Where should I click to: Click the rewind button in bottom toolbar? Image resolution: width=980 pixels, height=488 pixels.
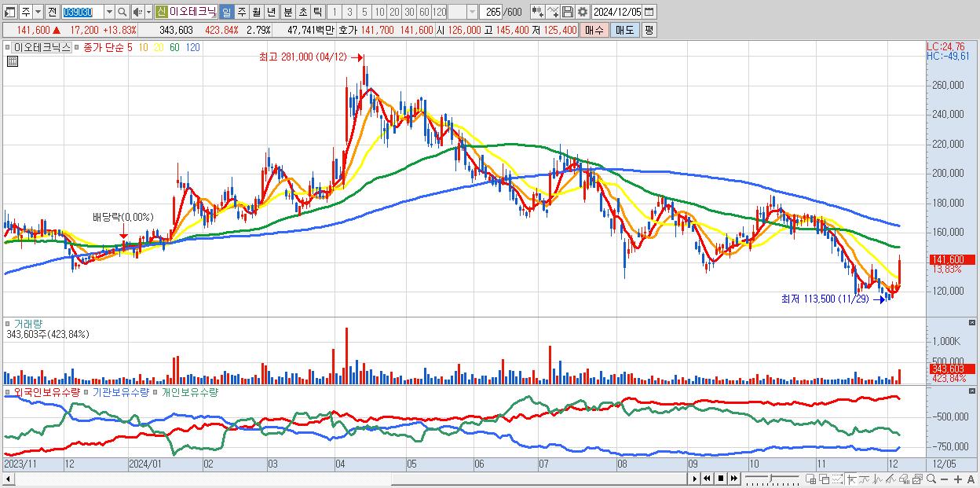(x=707, y=479)
